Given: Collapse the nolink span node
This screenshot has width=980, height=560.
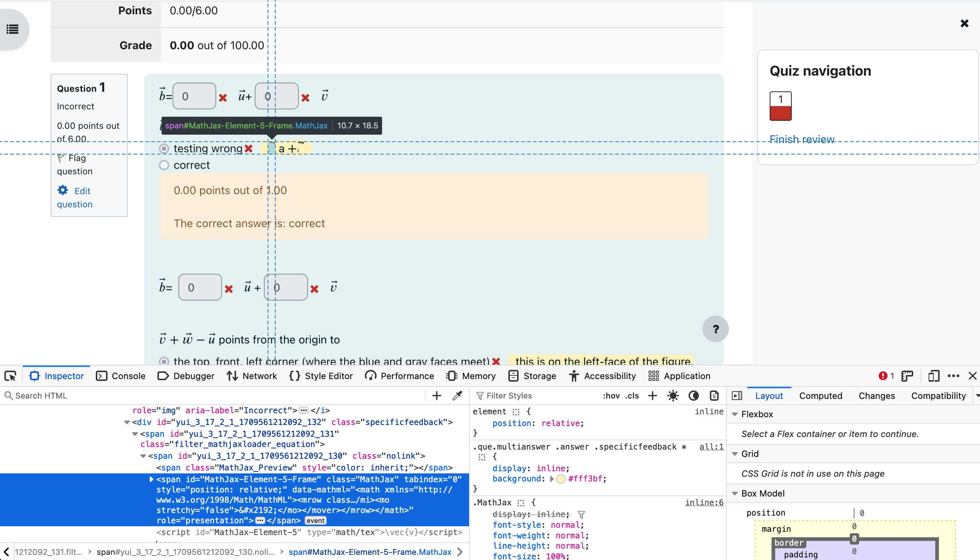Looking at the screenshot, I should click(143, 456).
